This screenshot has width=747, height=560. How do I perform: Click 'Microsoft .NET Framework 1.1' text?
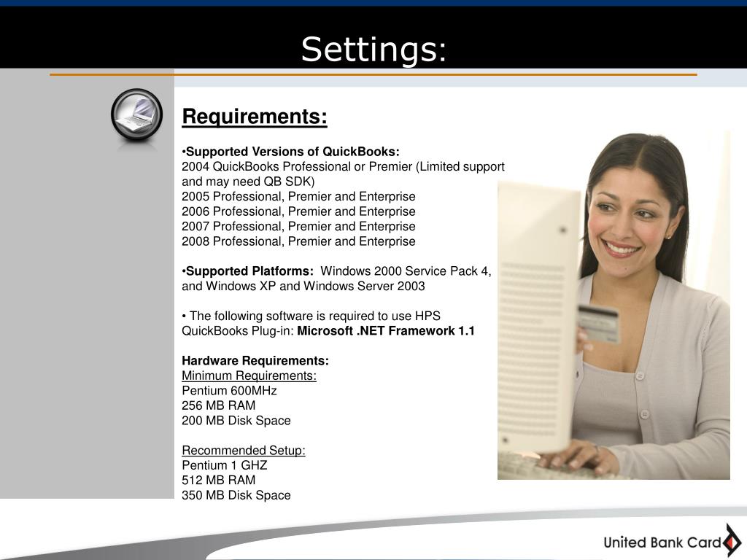click(386, 331)
